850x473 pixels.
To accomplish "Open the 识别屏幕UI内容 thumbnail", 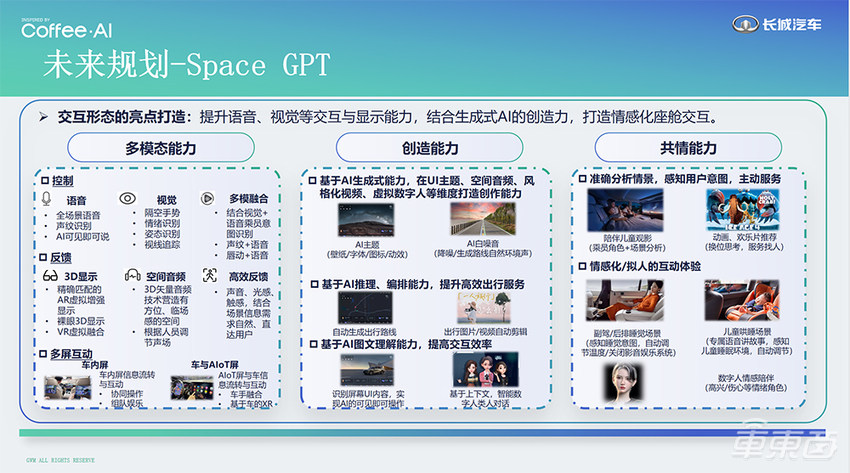I will pyautogui.click(x=367, y=370).
